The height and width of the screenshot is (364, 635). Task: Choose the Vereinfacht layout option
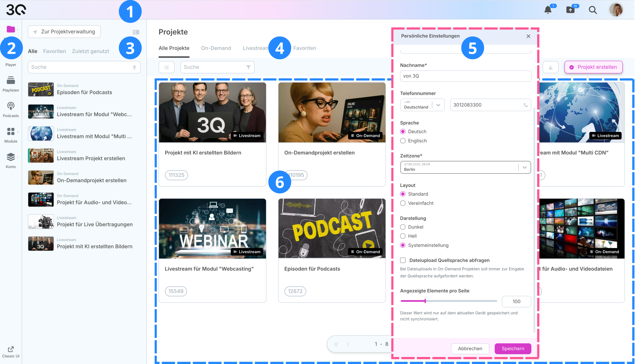pyautogui.click(x=403, y=203)
